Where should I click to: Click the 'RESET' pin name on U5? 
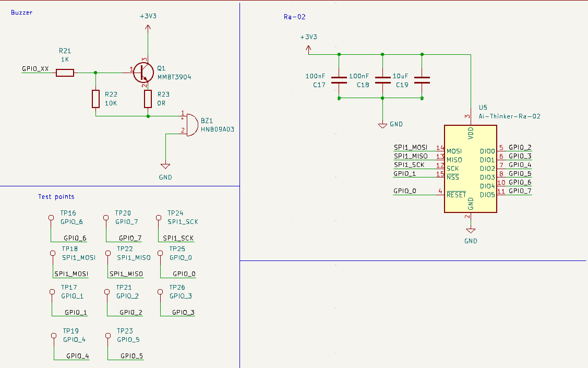point(457,195)
